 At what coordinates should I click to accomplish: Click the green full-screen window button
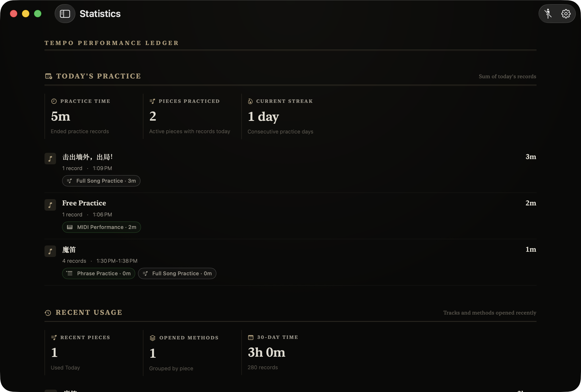(x=38, y=14)
